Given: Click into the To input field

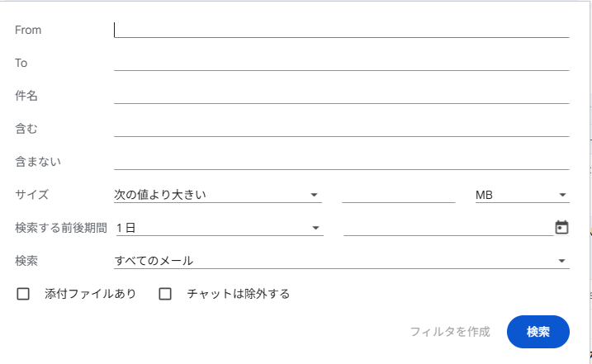Looking at the screenshot, I should 341,63.
